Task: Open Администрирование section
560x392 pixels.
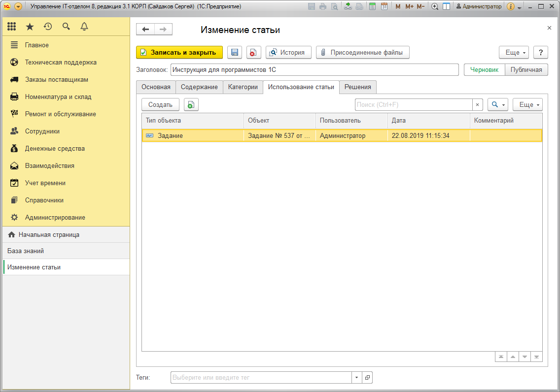Action: click(x=66, y=217)
